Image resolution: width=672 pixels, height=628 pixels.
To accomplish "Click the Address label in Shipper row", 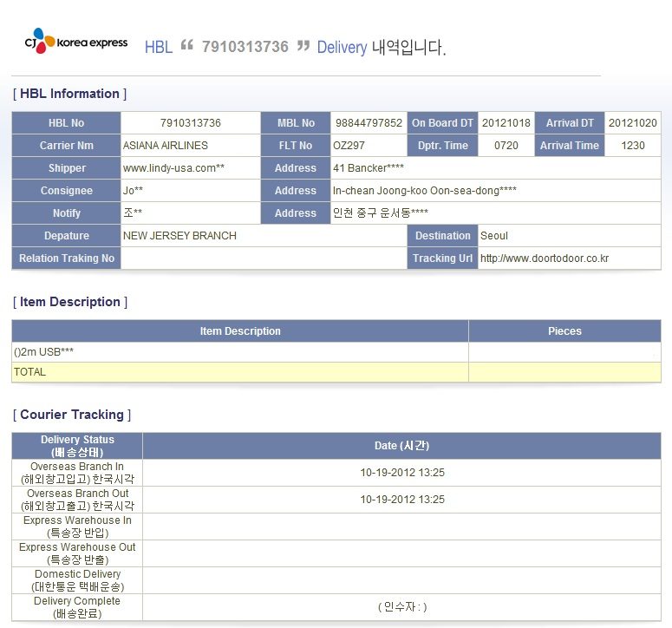I will (296, 168).
